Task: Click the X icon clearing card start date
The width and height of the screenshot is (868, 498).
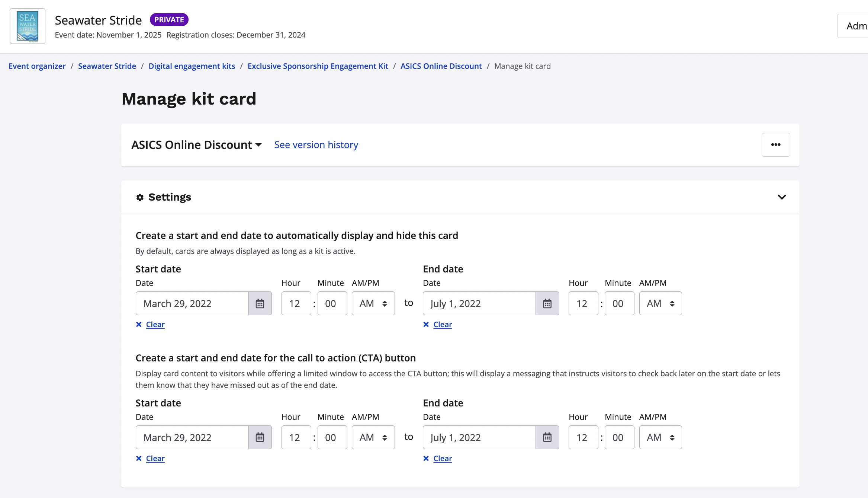Action: point(139,325)
